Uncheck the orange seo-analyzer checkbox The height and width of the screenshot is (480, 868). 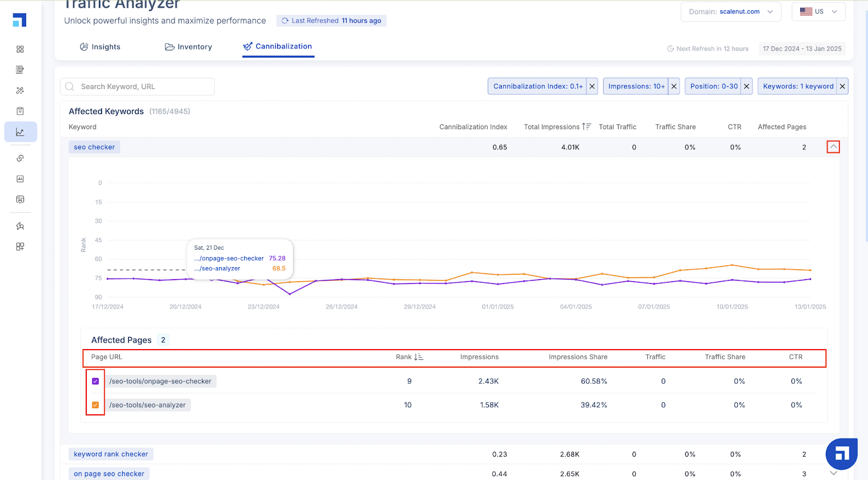coord(95,405)
